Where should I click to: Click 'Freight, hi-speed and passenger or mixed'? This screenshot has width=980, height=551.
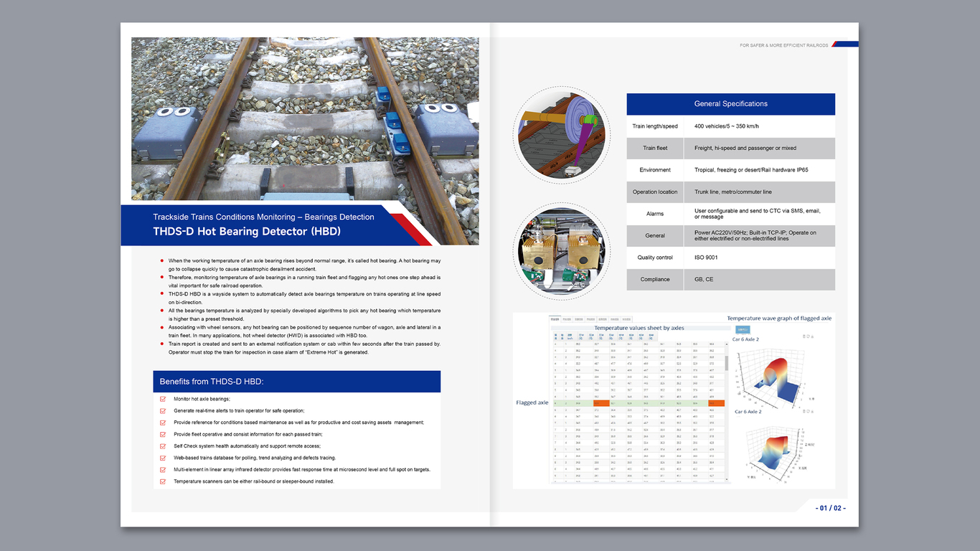tap(745, 149)
